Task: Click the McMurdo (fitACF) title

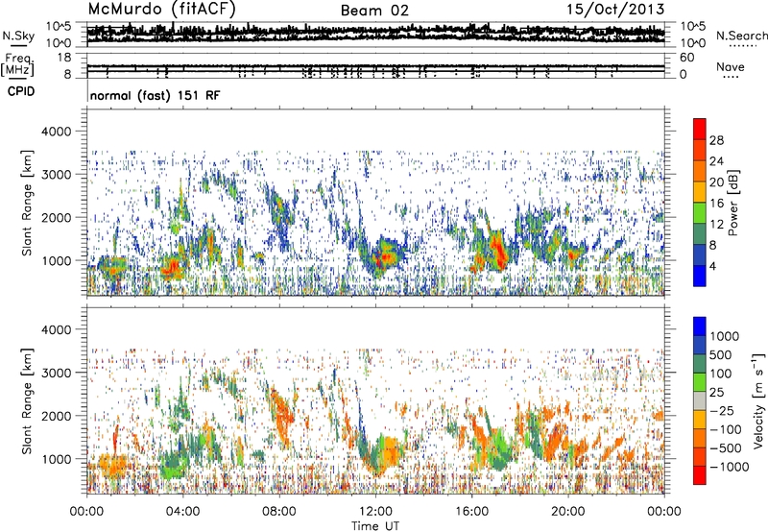Action: click(x=161, y=10)
